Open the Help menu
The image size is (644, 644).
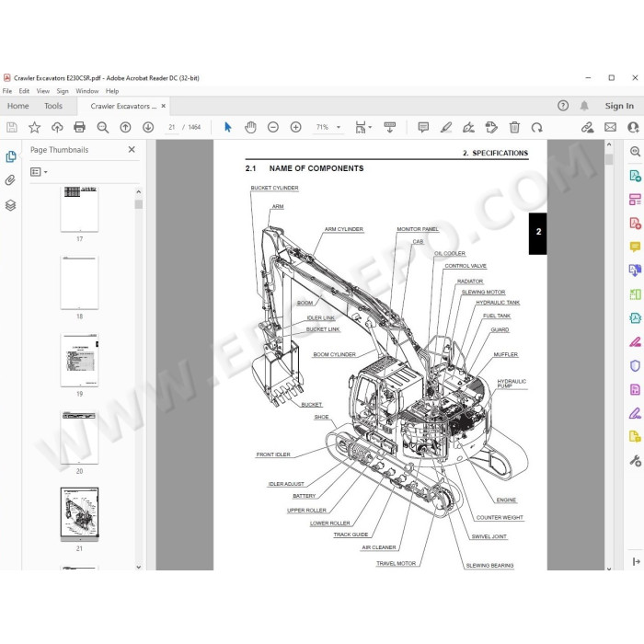(x=112, y=91)
